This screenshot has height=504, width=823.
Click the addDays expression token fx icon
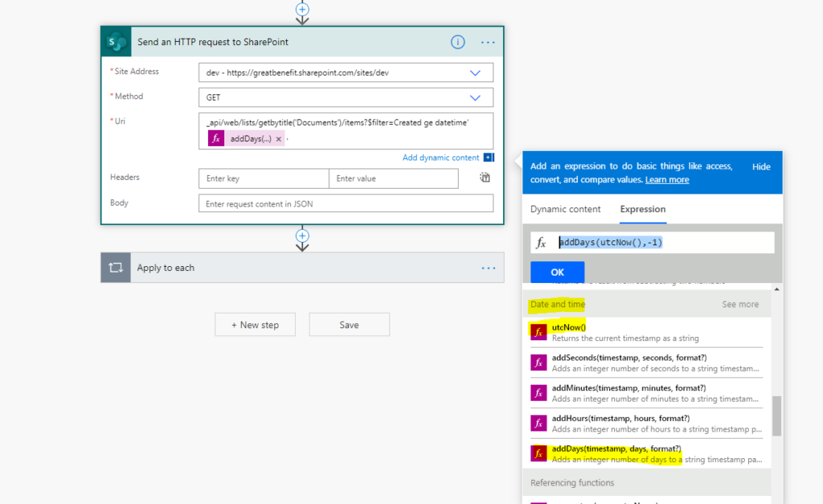[216, 138]
